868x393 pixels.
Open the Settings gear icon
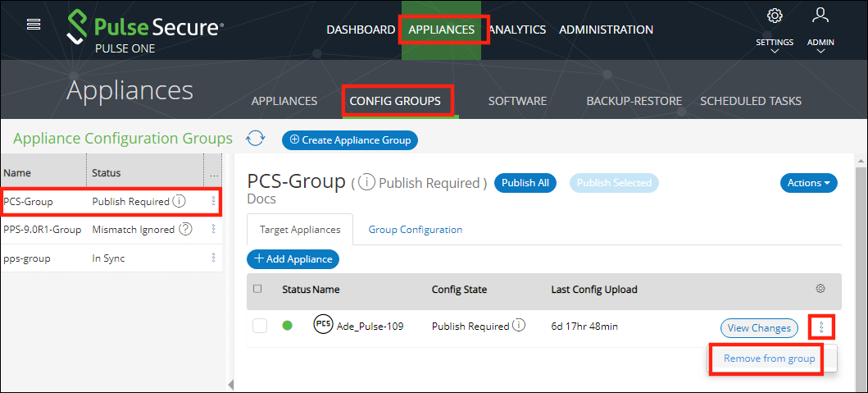(x=775, y=16)
